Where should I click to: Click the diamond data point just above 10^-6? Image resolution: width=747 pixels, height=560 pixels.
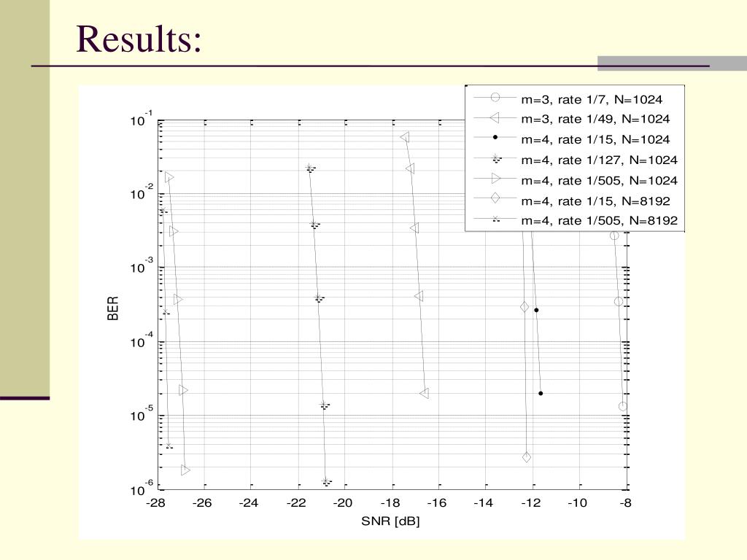point(527,457)
